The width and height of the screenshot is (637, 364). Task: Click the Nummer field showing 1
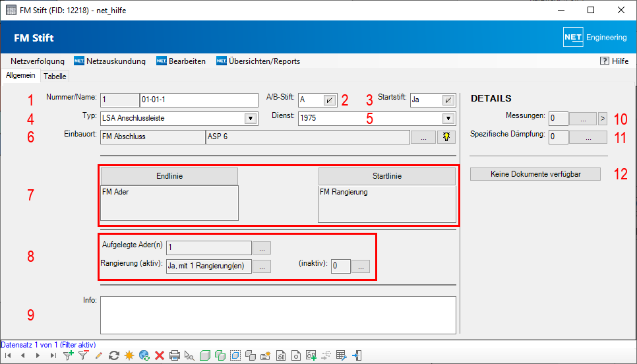pyautogui.click(x=120, y=100)
